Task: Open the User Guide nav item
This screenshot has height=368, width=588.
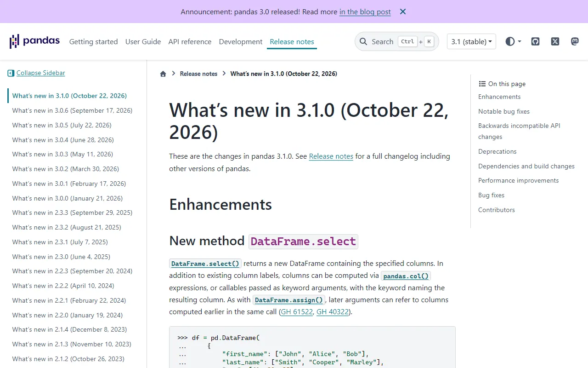Action: (x=143, y=41)
